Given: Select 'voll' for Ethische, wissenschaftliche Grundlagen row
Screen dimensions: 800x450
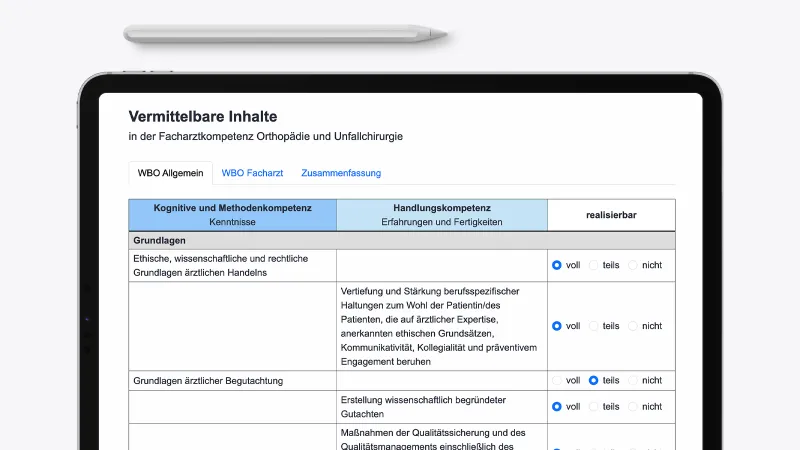Looking at the screenshot, I should 557,265.
